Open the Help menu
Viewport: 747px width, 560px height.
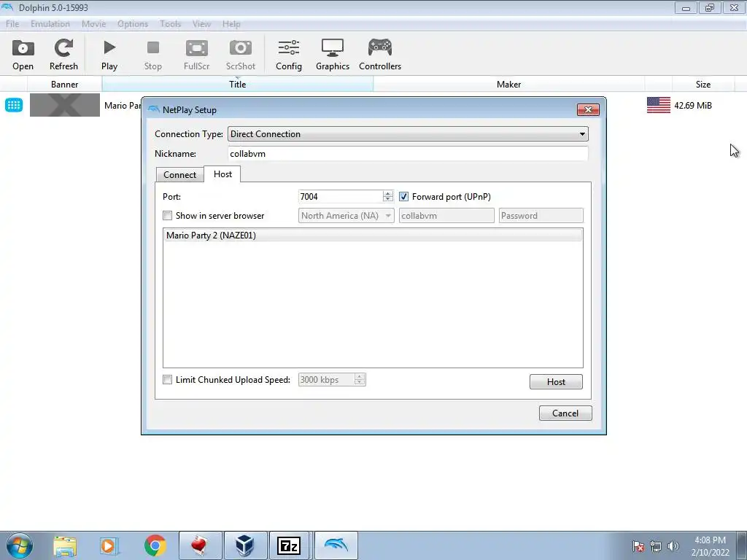coord(231,24)
